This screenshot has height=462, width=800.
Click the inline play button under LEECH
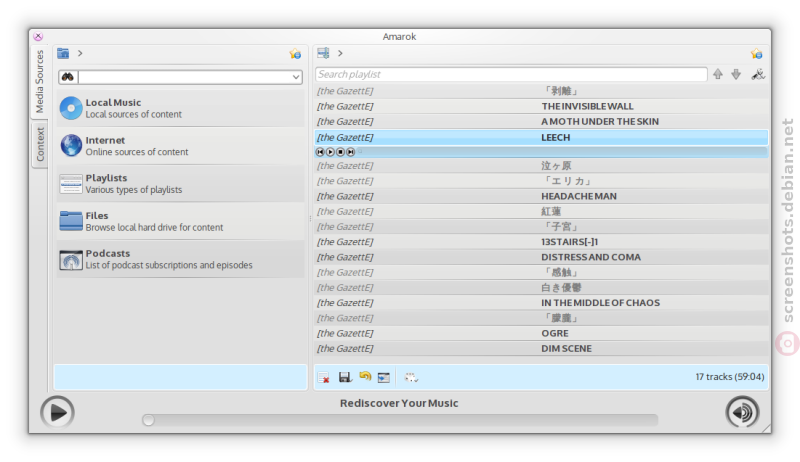[330, 152]
